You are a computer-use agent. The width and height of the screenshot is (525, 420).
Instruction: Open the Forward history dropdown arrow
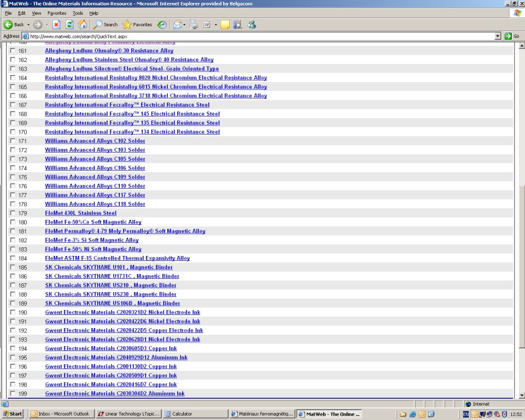(47, 25)
